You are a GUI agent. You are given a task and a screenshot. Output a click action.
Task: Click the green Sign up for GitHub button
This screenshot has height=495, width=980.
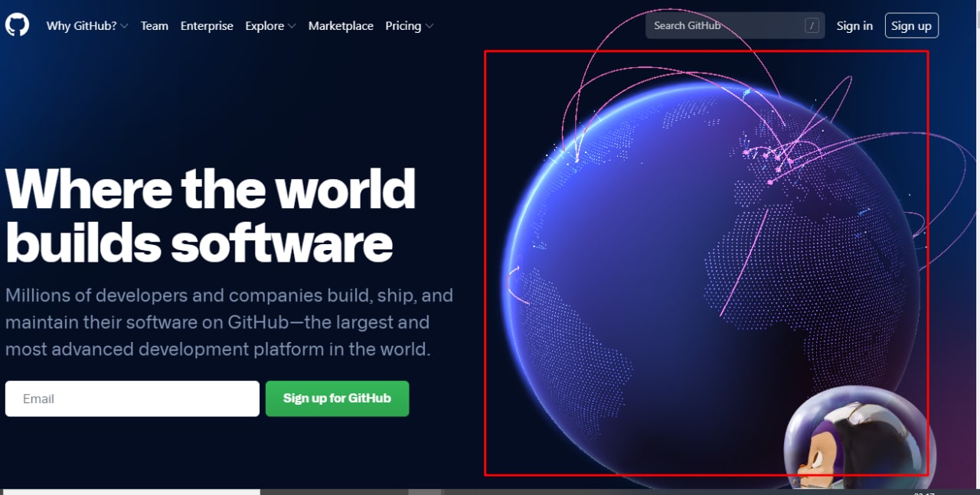tap(337, 399)
